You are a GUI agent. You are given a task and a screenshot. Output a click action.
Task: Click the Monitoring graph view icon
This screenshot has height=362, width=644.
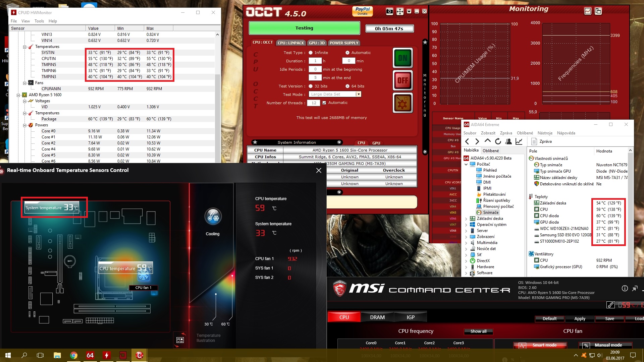click(x=588, y=11)
